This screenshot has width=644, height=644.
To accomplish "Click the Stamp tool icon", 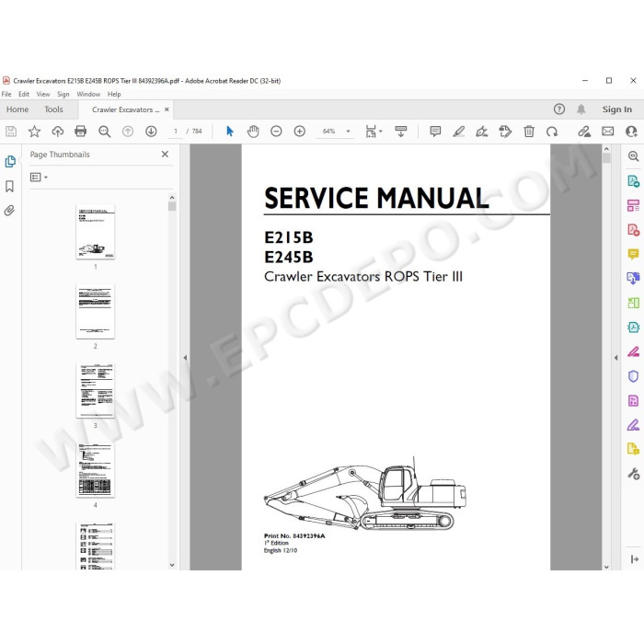I will (505, 132).
